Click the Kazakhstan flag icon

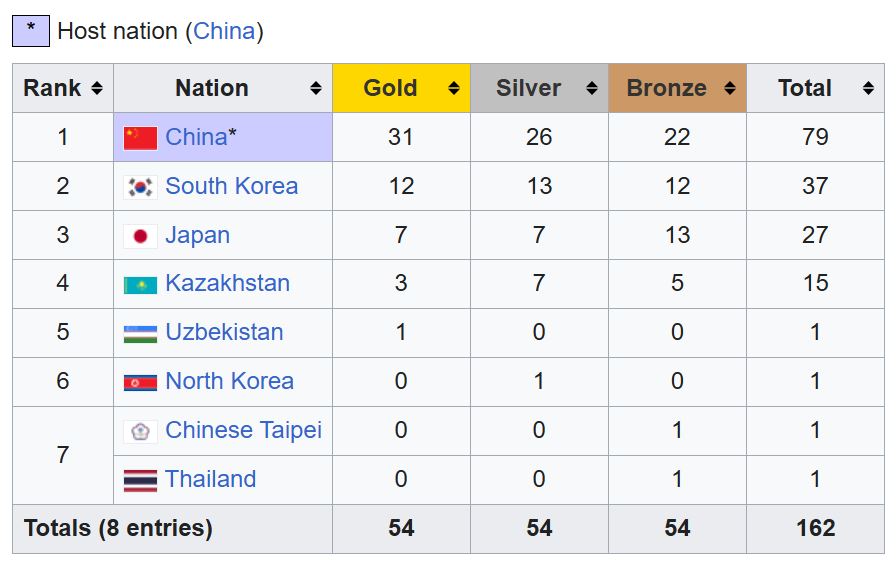[x=140, y=285]
